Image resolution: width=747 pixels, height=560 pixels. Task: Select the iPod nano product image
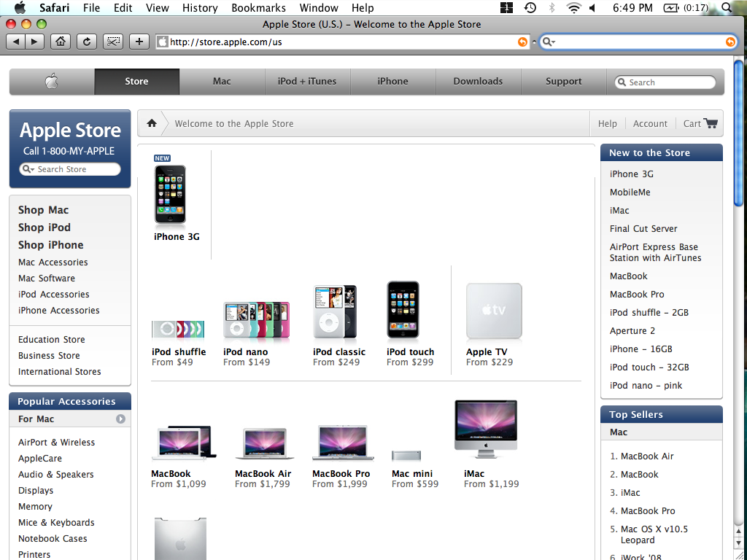click(256, 321)
